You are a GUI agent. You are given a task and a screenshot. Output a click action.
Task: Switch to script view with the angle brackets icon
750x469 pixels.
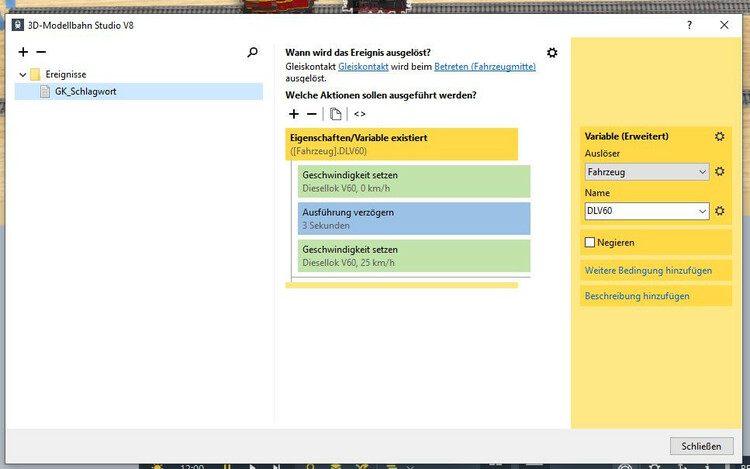click(359, 114)
